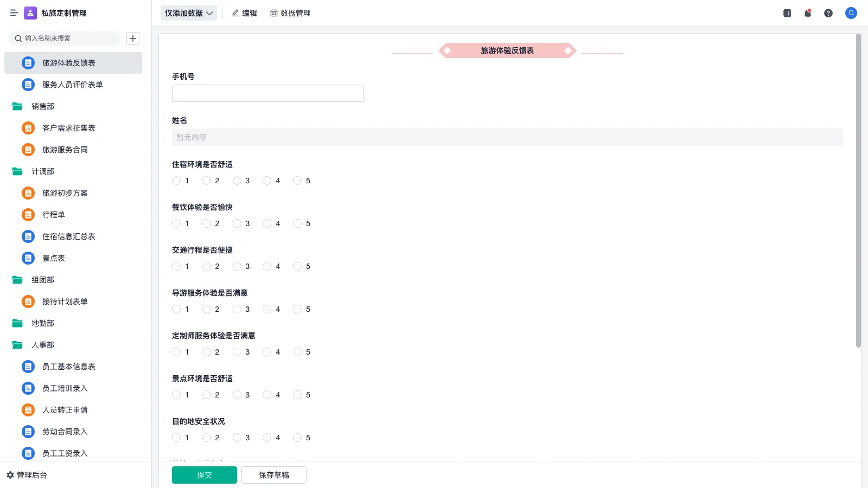Open the address book icon in header

787,13
